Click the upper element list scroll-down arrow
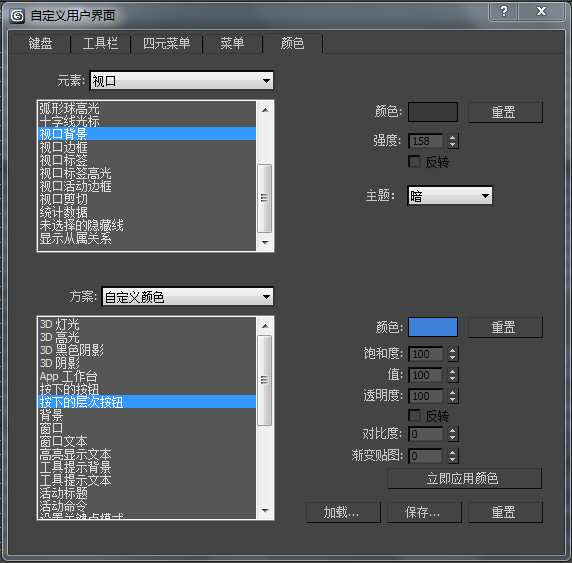The image size is (572, 563). pos(265,243)
